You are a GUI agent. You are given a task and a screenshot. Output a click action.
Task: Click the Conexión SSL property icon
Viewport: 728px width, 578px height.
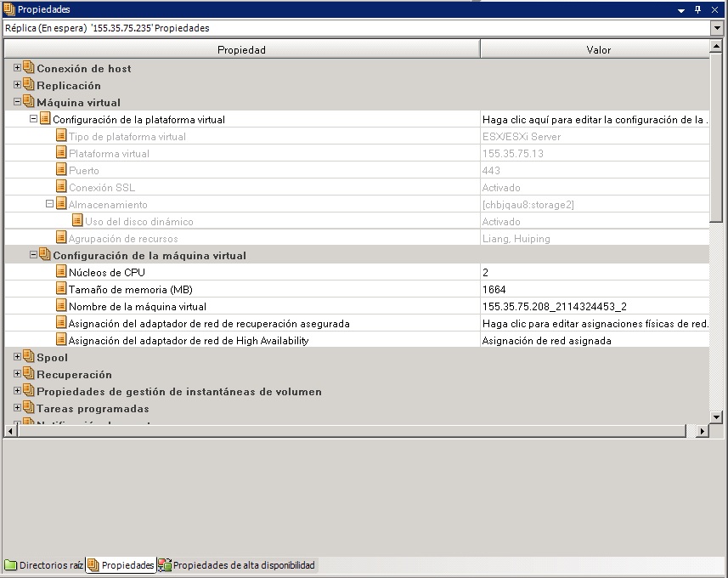(x=61, y=187)
